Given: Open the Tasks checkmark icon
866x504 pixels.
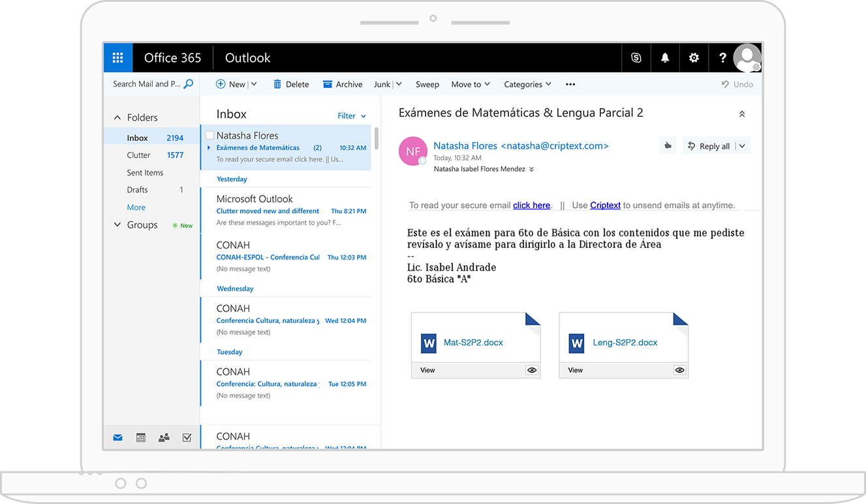Looking at the screenshot, I should (187, 437).
